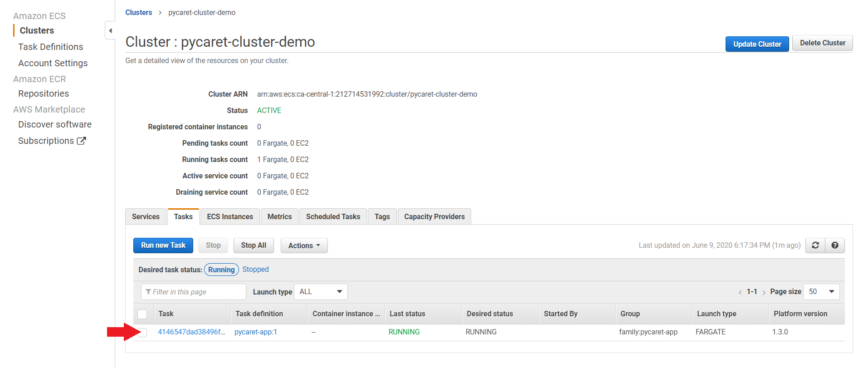Click the refresh tasks icon
The image size is (868, 373).
tap(815, 245)
